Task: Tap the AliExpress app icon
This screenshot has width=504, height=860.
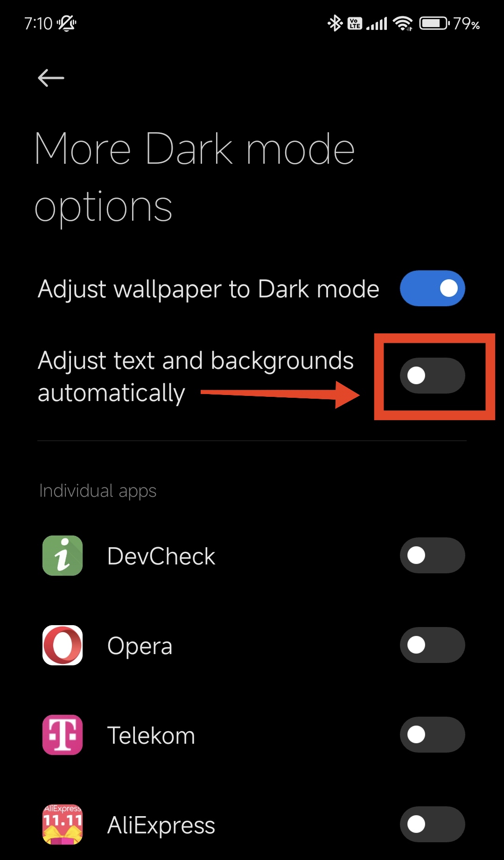Action: coord(63,825)
